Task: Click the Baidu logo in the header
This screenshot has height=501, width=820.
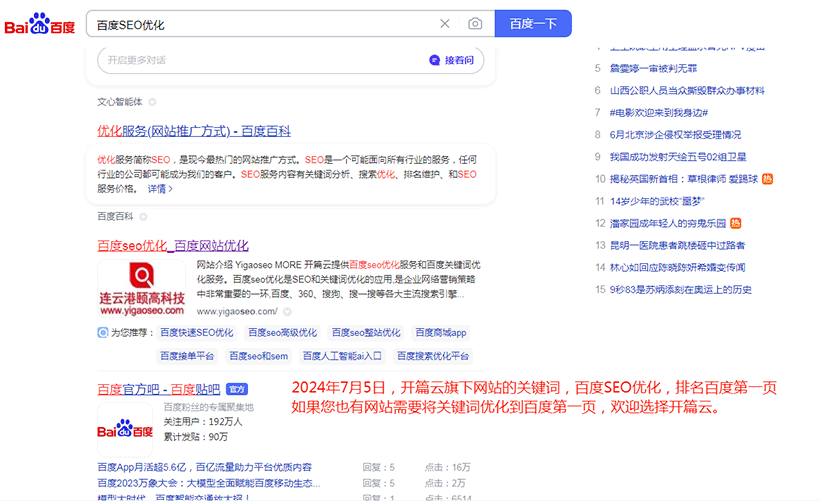Action: (x=40, y=23)
